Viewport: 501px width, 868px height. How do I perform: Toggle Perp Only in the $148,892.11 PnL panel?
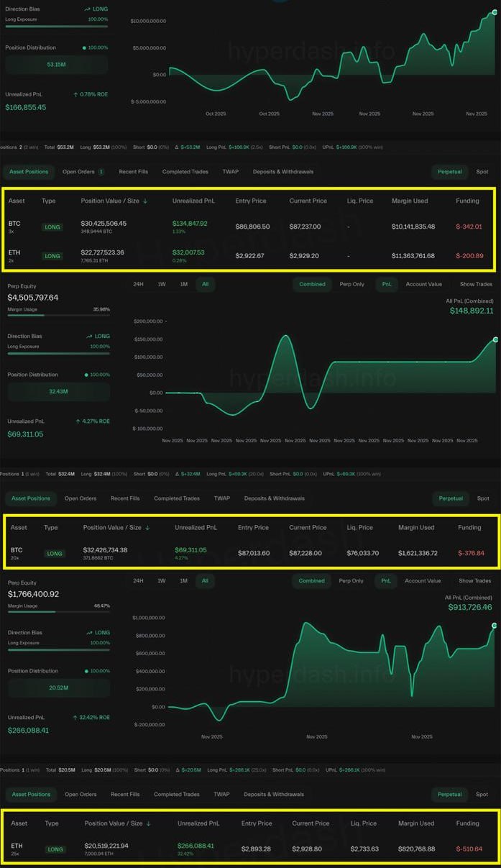(x=351, y=284)
